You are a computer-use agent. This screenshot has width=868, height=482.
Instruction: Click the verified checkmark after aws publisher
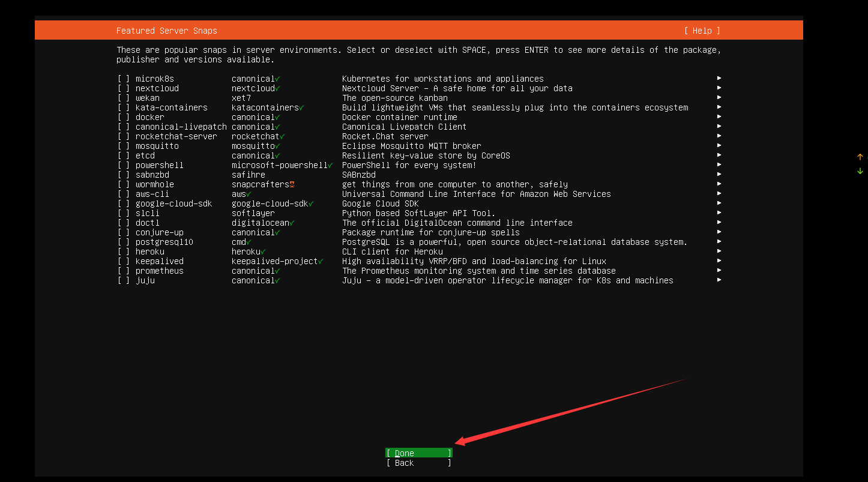[x=249, y=194]
